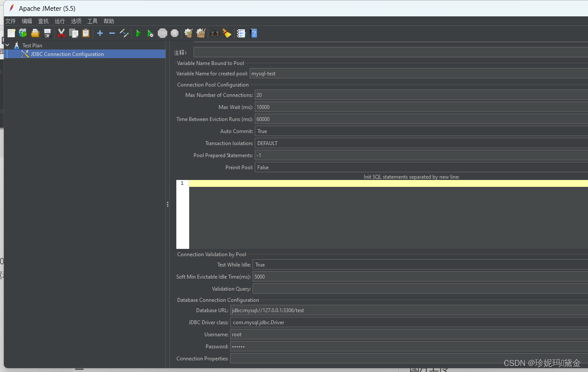Click the Connection Properties field
588x372 pixels.
(409, 358)
